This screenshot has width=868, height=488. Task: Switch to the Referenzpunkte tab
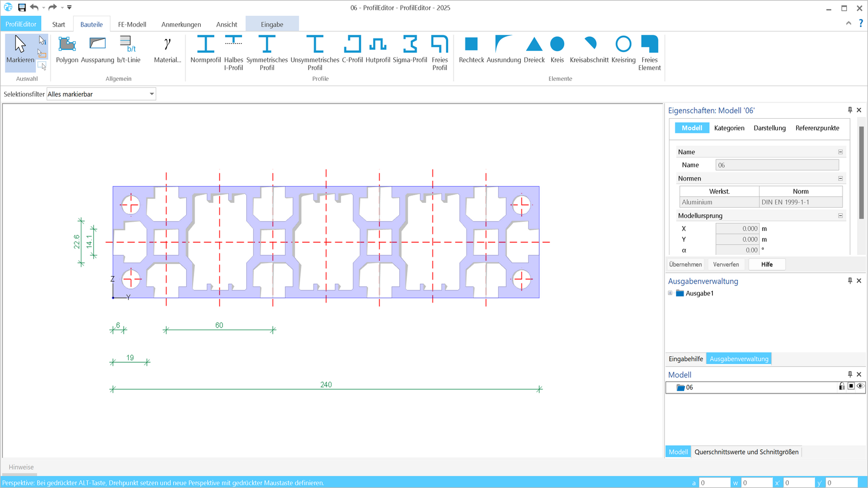coord(817,128)
